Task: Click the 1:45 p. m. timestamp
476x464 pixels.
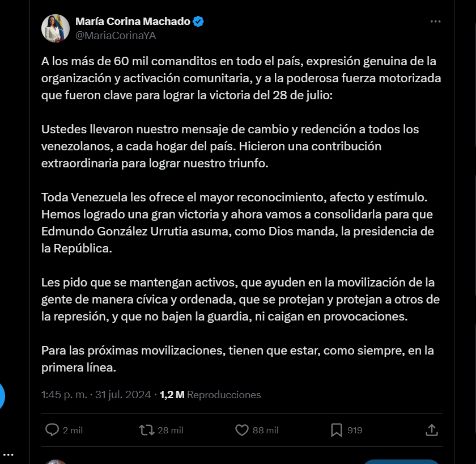Action: [64, 394]
